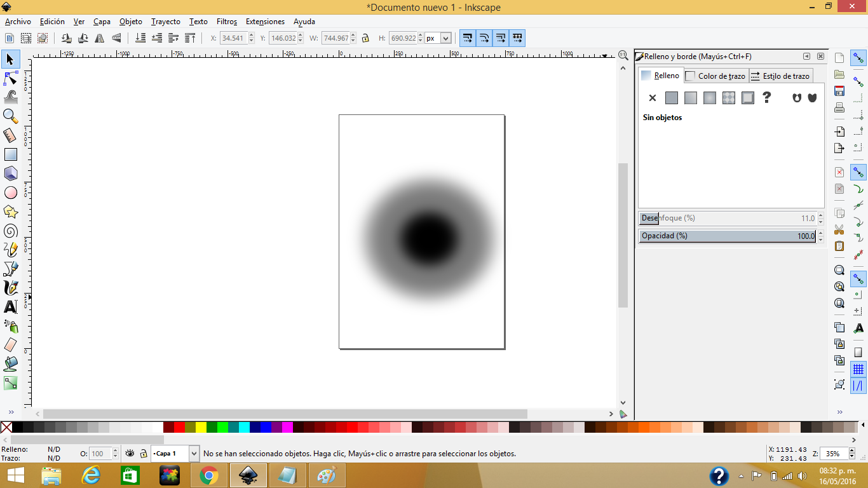The width and height of the screenshot is (868, 488).
Task: Switch to the Color de trazo tab
Action: pos(715,75)
